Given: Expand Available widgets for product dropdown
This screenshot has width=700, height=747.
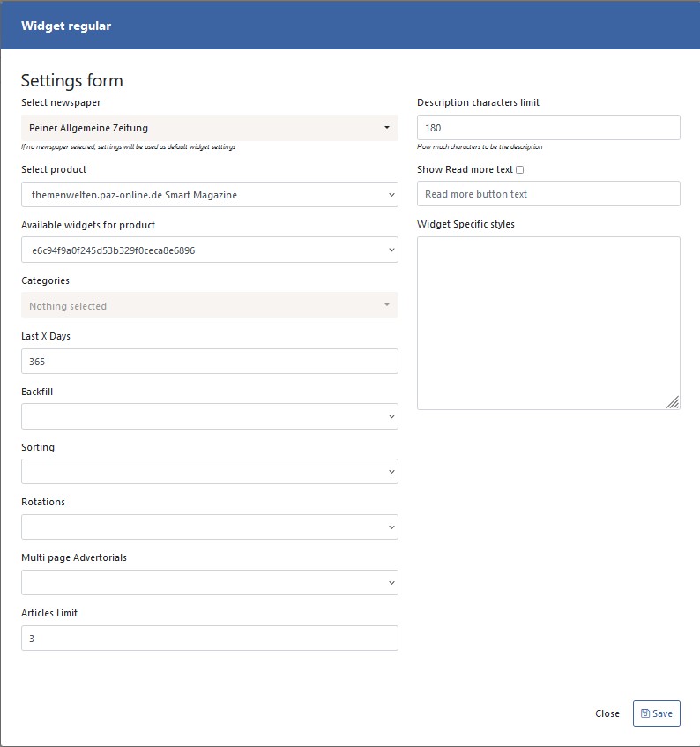Looking at the screenshot, I should (x=210, y=250).
